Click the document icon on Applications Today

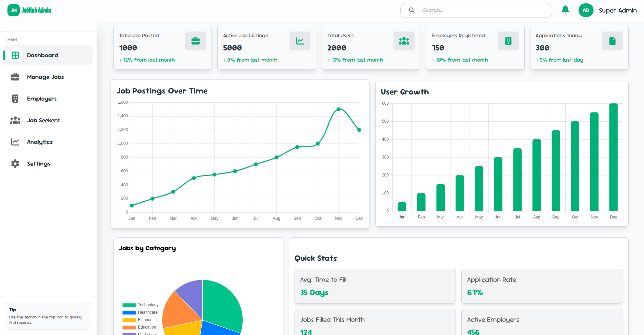[x=612, y=41]
